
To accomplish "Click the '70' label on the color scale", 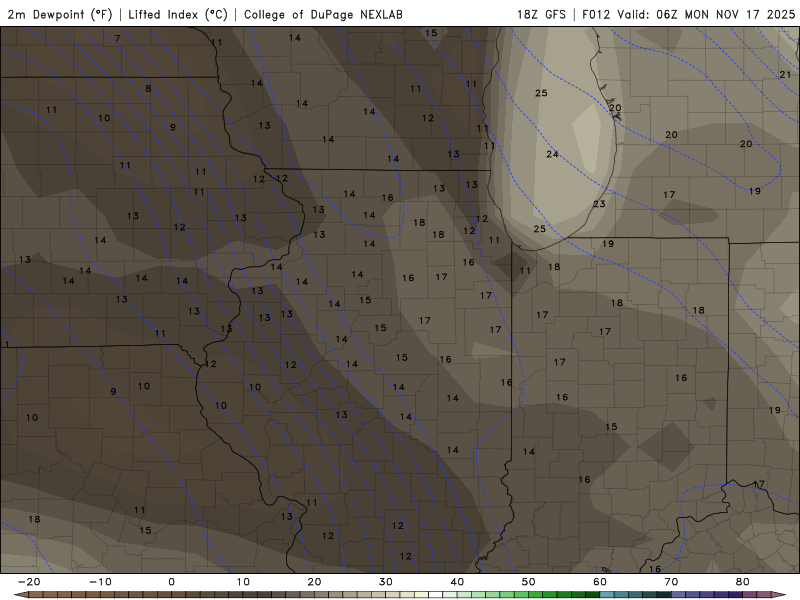I will pyautogui.click(x=671, y=582).
